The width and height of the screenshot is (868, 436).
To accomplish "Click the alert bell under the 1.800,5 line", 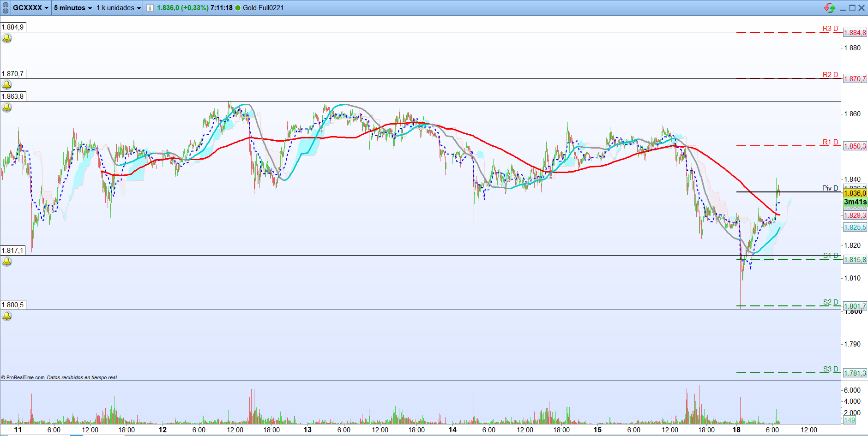I will pyautogui.click(x=7, y=316).
